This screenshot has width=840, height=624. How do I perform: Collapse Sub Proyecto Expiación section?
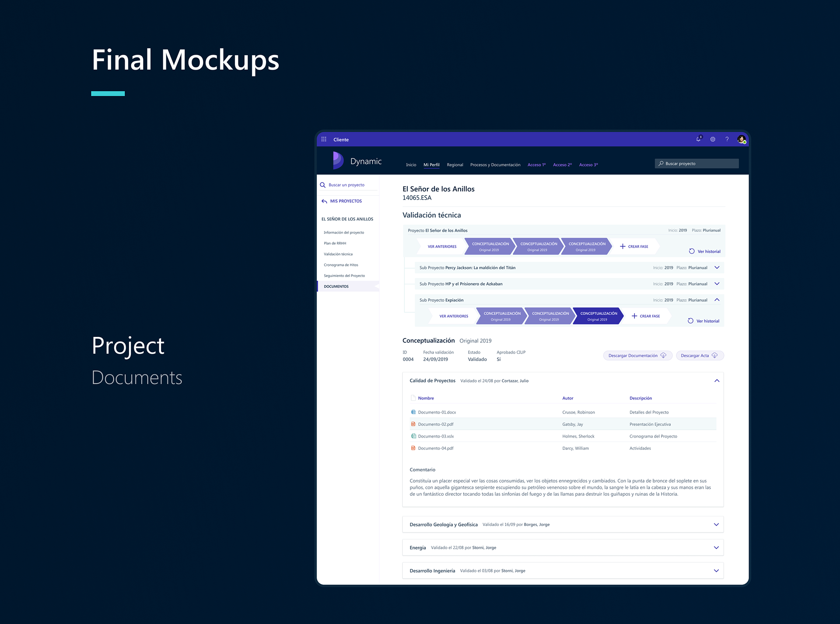click(x=717, y=300)
